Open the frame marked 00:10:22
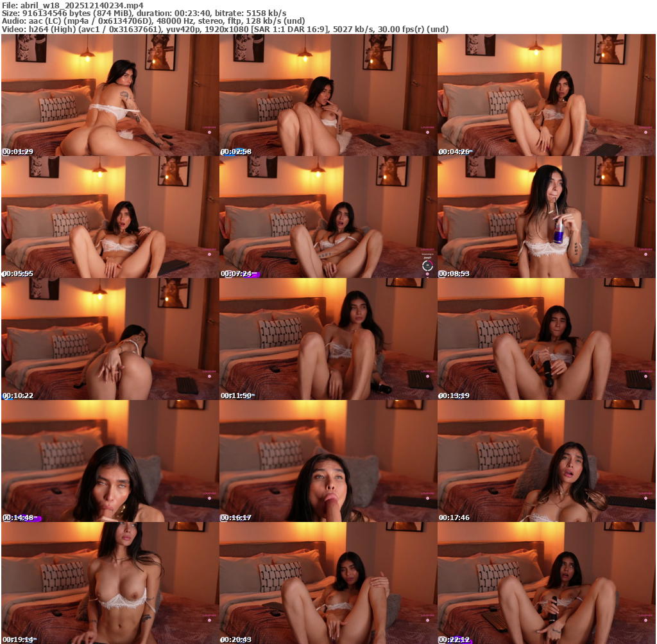The width and height of the screenshot is (657, 644). click(x=110, y=339)
